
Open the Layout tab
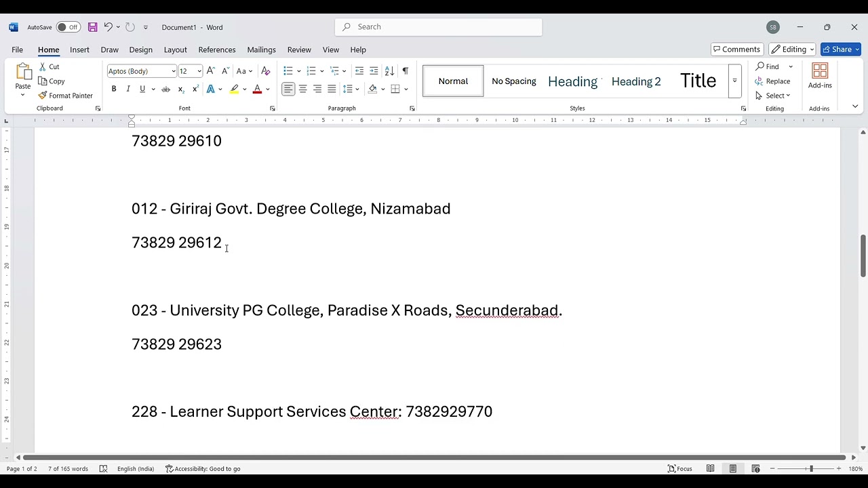[x=175, y=49]
